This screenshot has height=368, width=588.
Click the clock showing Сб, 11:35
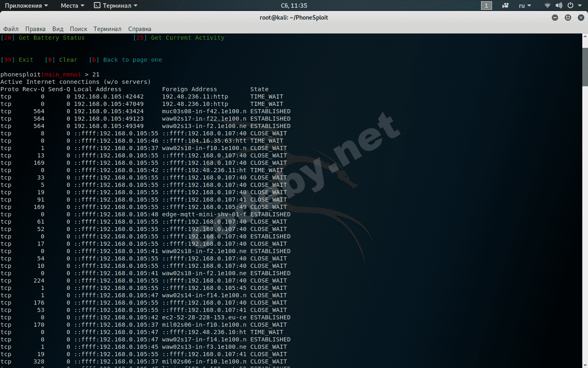tap(294, 5)
